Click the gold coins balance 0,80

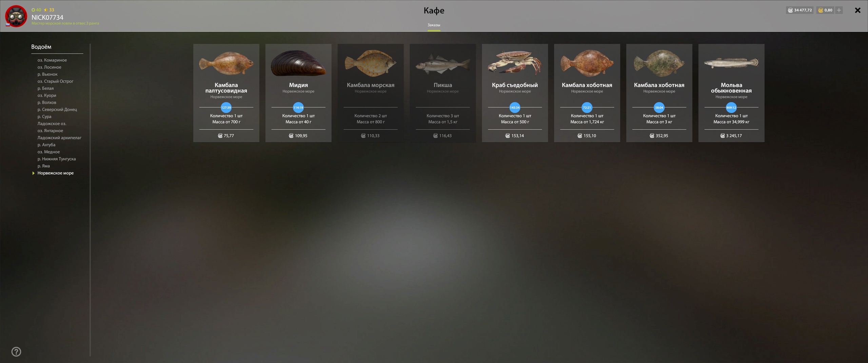(825, 10)
